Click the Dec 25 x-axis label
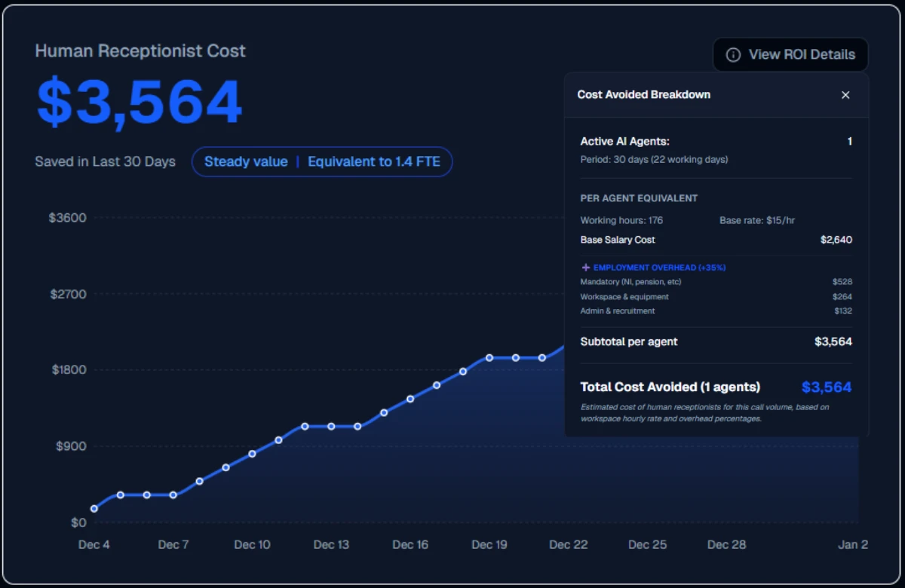This screenshot has height=588, width=905. click(647, 545)
